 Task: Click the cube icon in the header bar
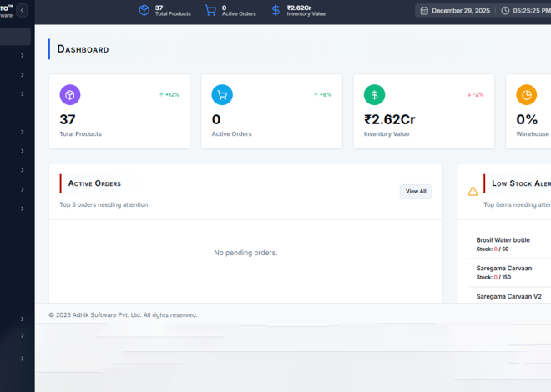144,10
